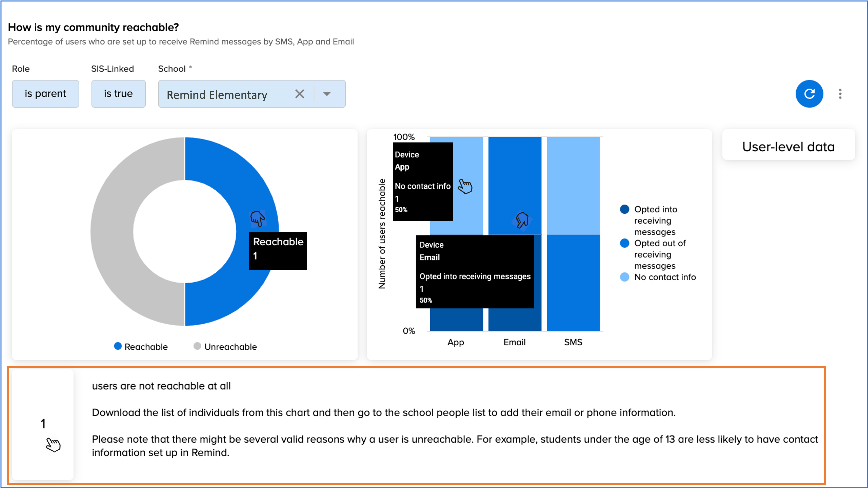This screenshot has height=489, width=868.
Task: Click the 'is true' SIS-Linked filter
Action: point(118,94)
